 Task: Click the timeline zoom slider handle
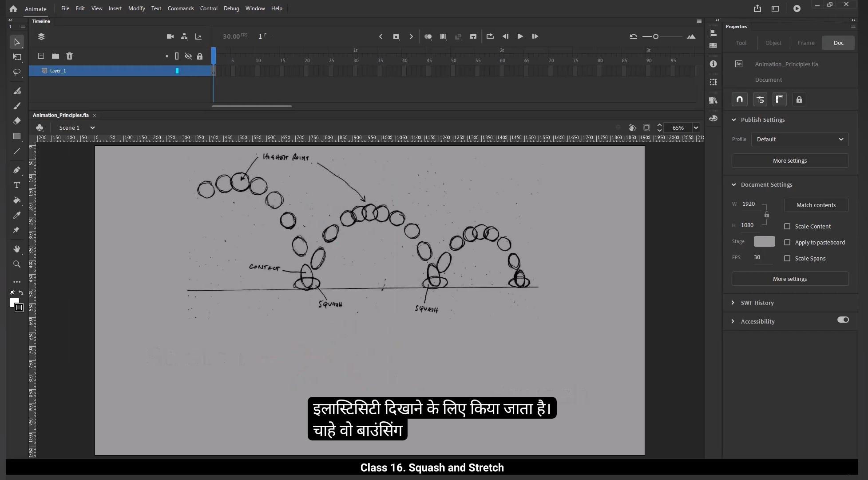coord(655,36)
